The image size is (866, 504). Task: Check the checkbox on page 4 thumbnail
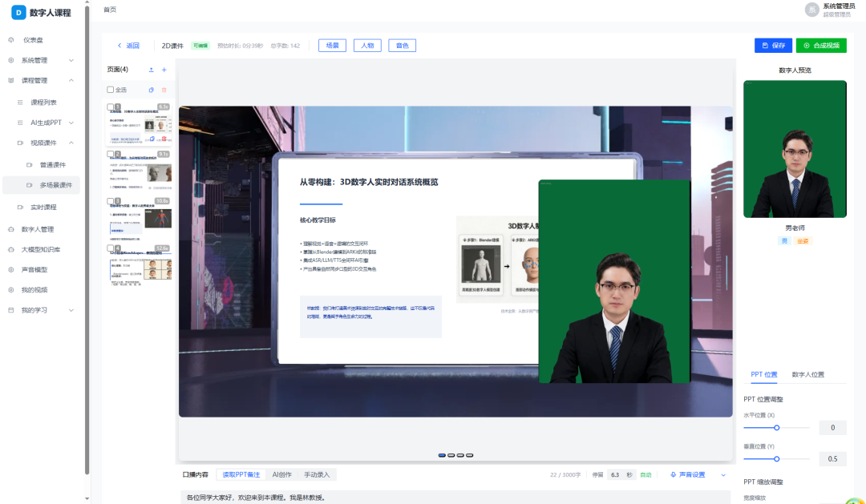(x=111, y=248)
